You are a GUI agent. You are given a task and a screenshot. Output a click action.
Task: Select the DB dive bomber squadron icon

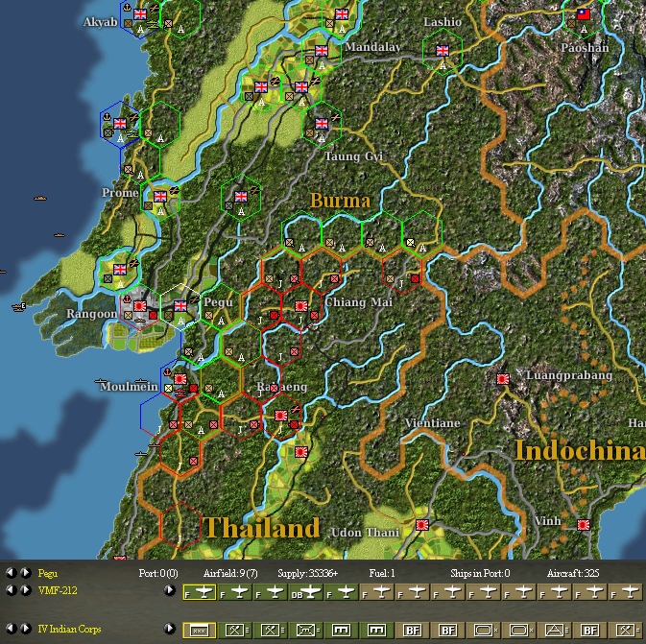tap(305, 591)
